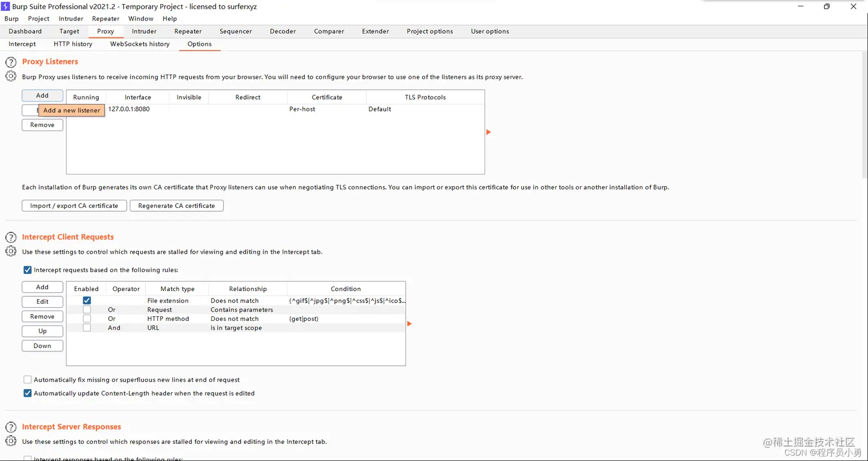Click Import / export CA certificate
Viewport: 868px width, 461px height.
74,206
